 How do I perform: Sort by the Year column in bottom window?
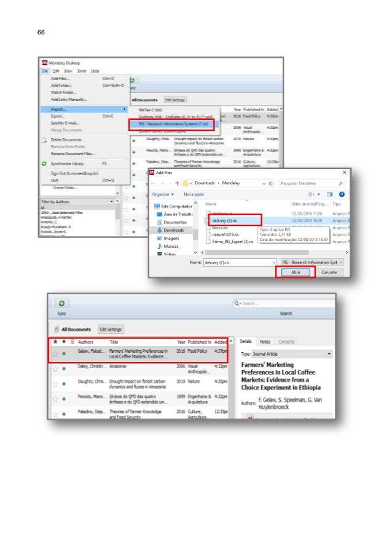point(181,342)
